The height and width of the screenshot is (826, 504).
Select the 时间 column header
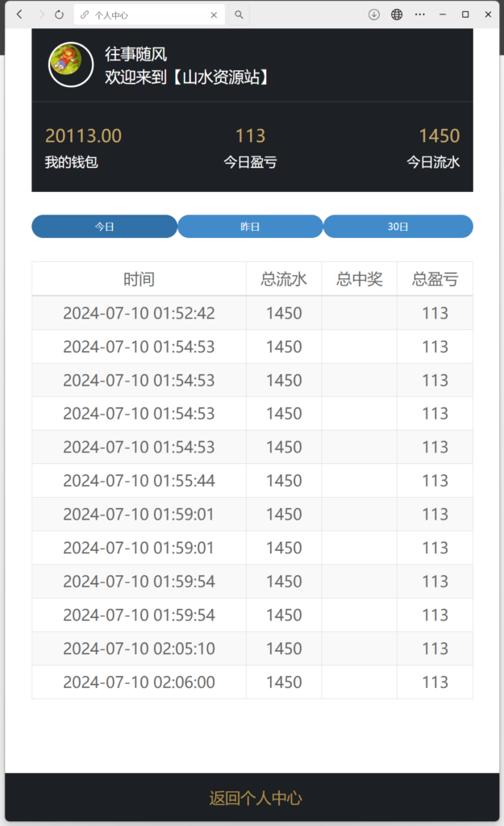point(138,278)
